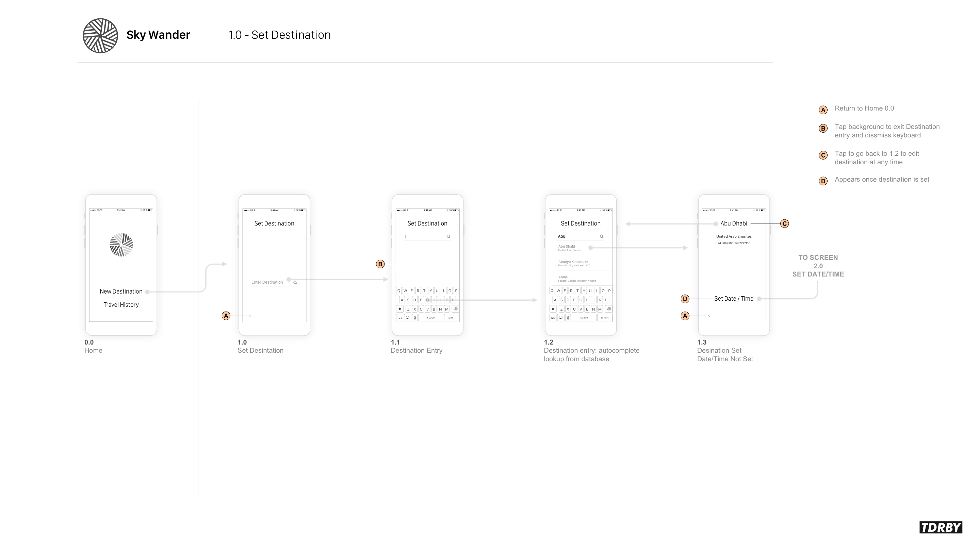Select the Abuja autocomplete suggestion
980x551 pixels.
563,278
